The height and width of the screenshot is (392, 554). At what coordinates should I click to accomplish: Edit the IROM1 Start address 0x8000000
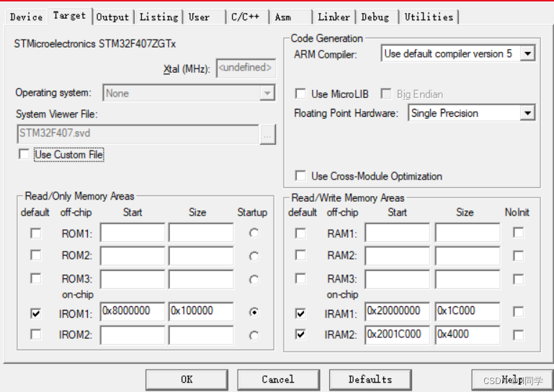tap(133, 311)
